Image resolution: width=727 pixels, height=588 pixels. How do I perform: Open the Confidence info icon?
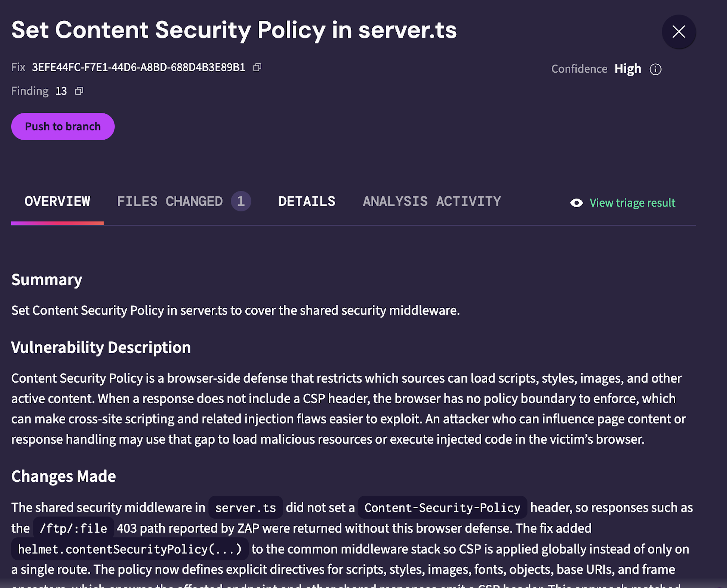[x=655, y=69]
